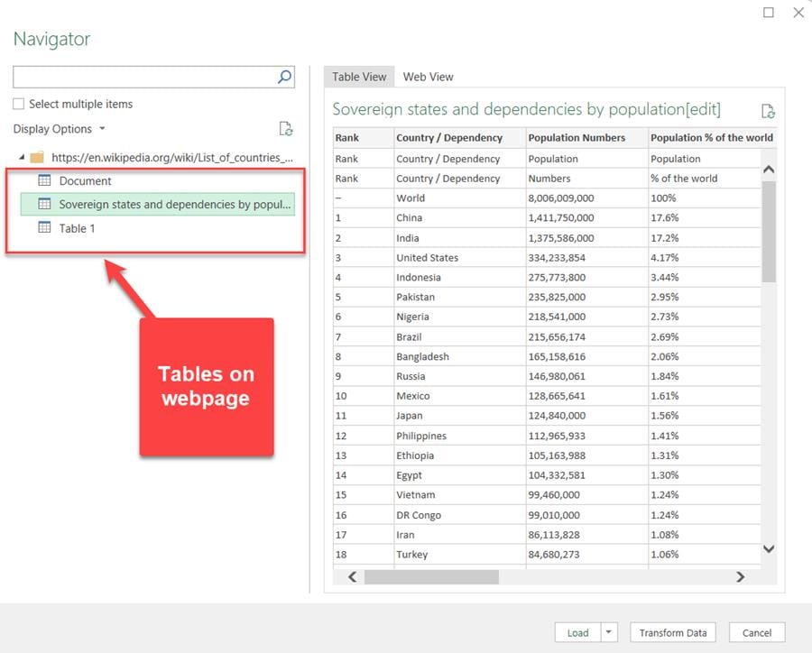
Task: Click the refresh preview icon beside Display Options
Action: point(286,130)
